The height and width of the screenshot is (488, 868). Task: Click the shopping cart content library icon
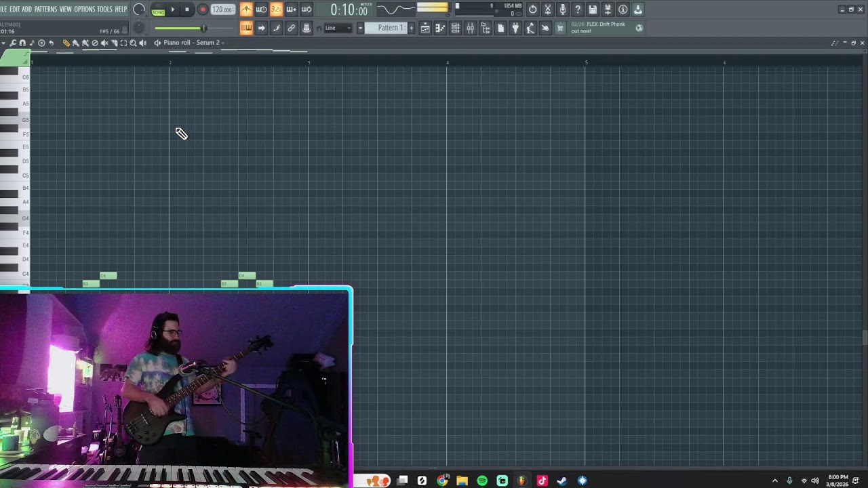560,28
